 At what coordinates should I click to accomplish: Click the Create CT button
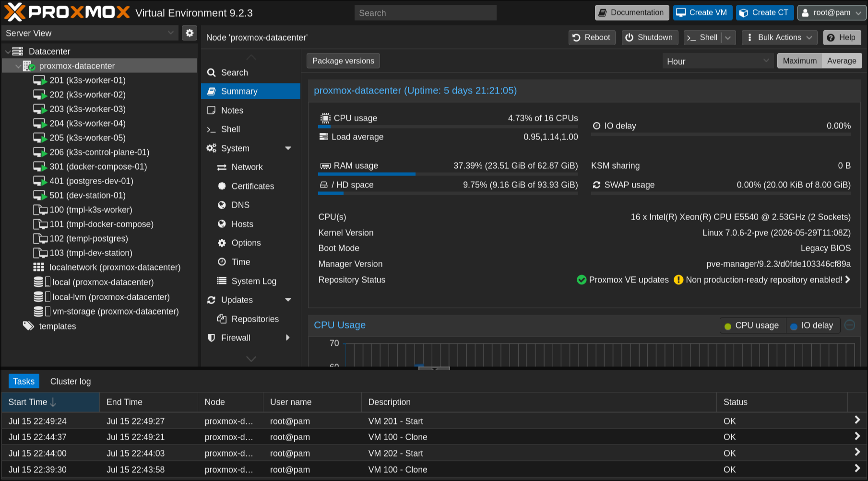click(765, 13)
